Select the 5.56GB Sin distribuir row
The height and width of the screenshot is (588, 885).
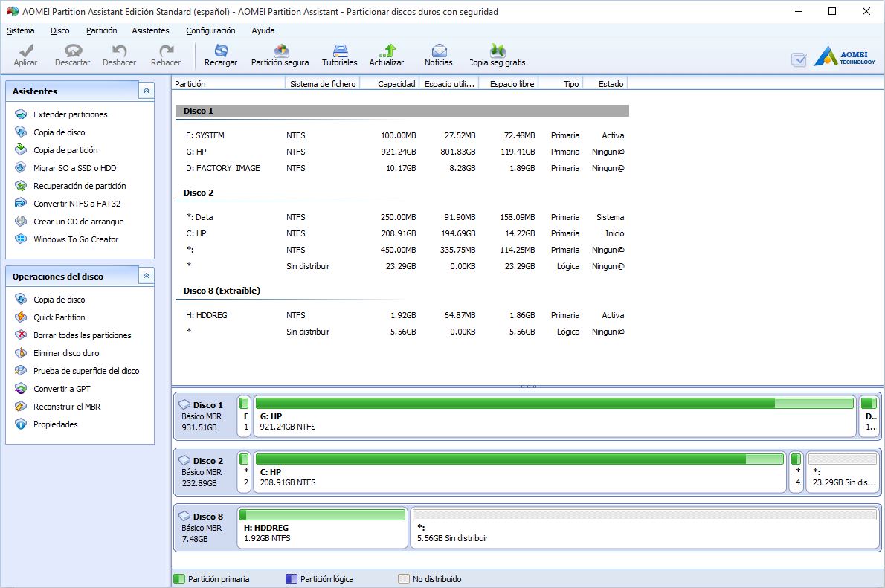[402, 332]
